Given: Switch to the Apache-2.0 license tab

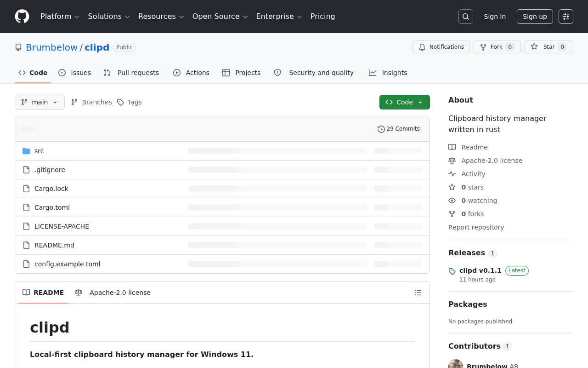Looking at the screenshot, I should click(x=113, y=293).
